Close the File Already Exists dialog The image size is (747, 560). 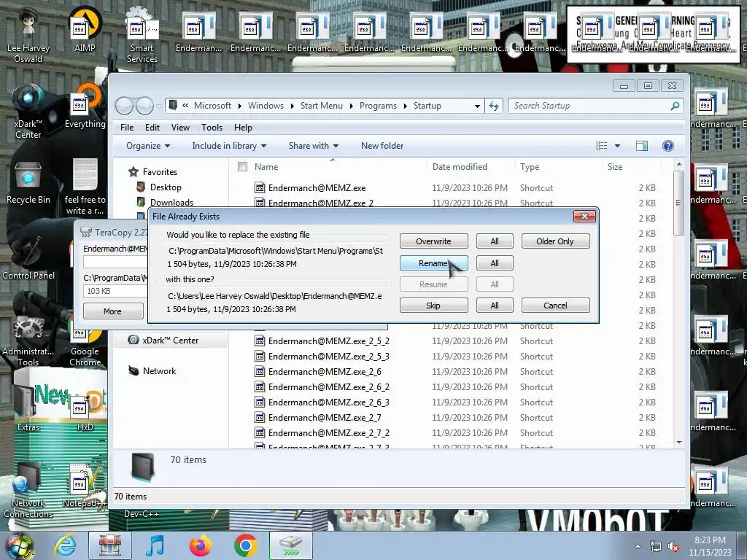584,216
